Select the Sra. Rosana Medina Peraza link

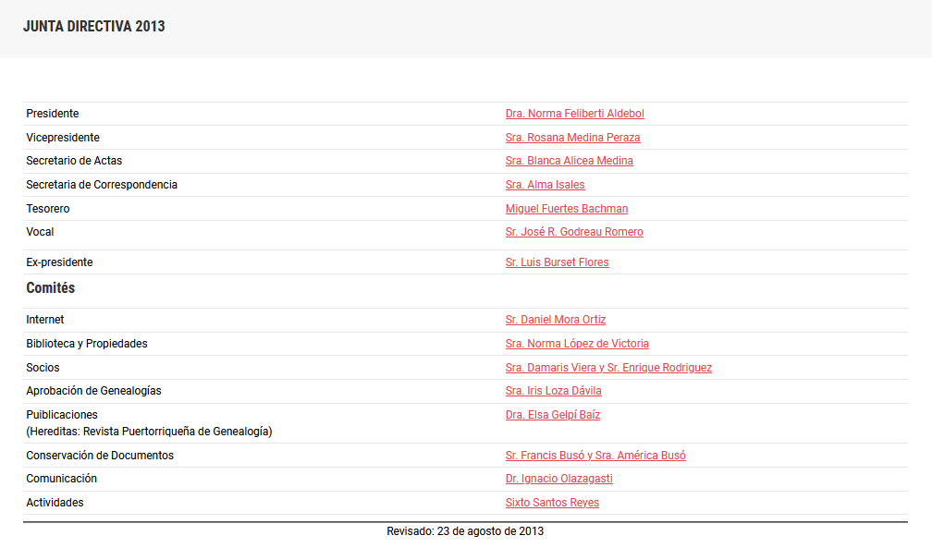(x=572, y=137)
